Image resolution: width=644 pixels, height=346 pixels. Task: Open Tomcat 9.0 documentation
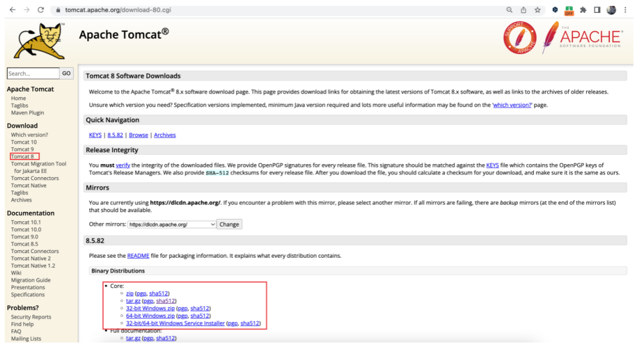(x=25, y=237)
